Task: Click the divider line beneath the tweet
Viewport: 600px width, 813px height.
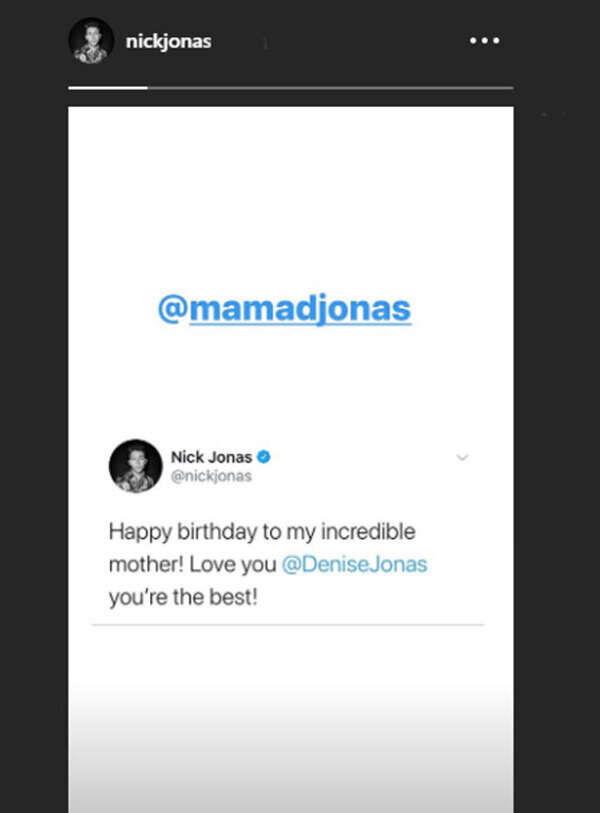Action: 288,626
